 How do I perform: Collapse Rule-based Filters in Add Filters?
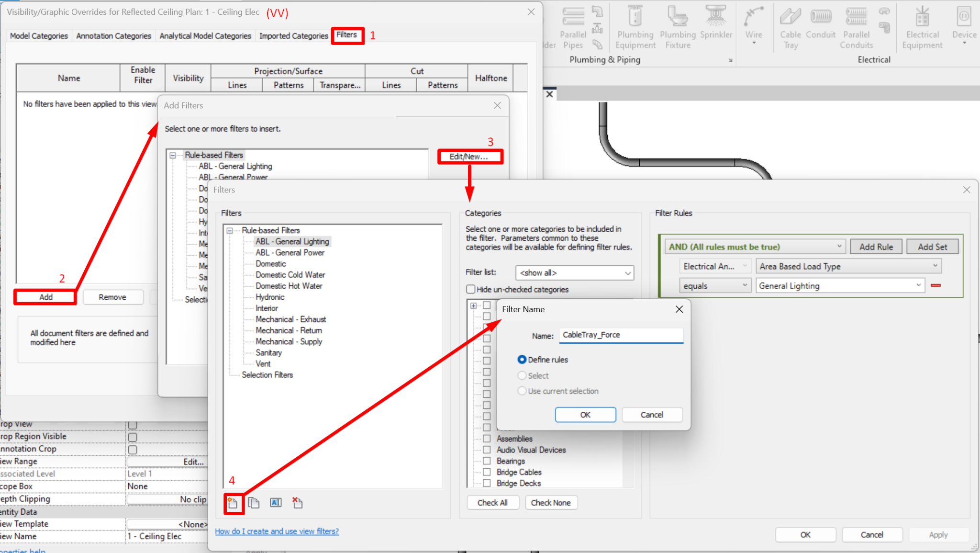173,155
